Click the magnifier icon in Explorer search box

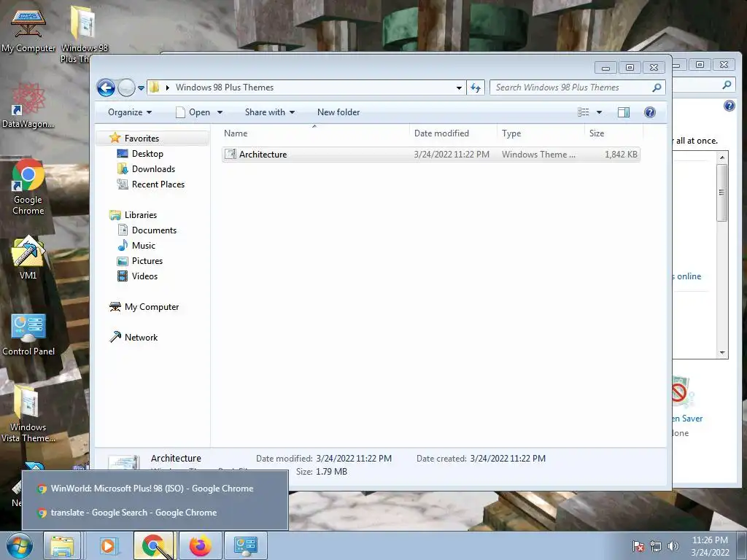click(657, 87)
